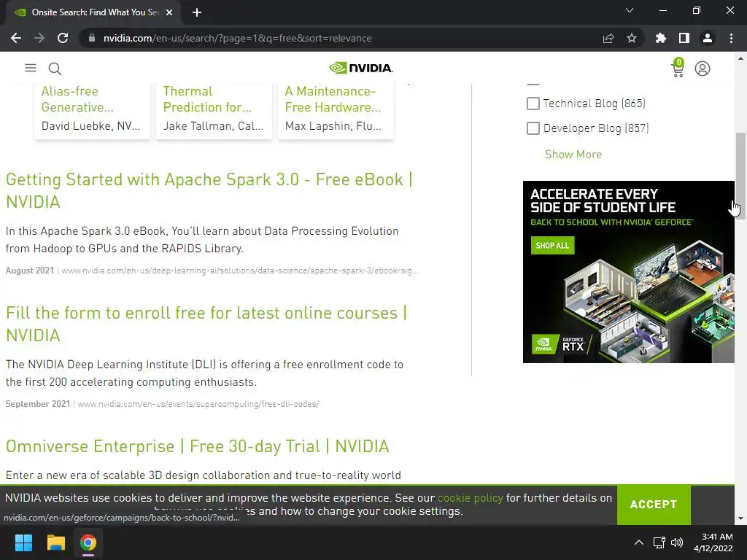Screen dimensions: 747x560
Task: Open the NVIDIA hamburger menu
Action: (x=31, y=68)
